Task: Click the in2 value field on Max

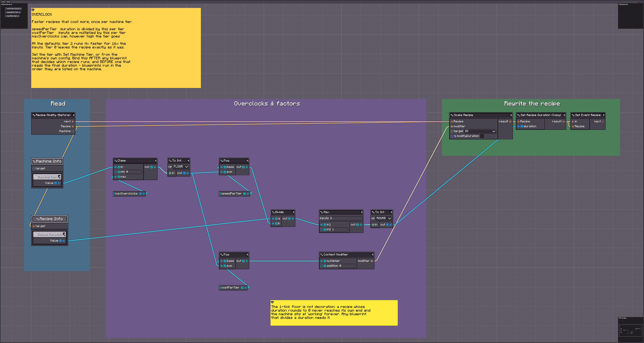Action: pos(340,229)
